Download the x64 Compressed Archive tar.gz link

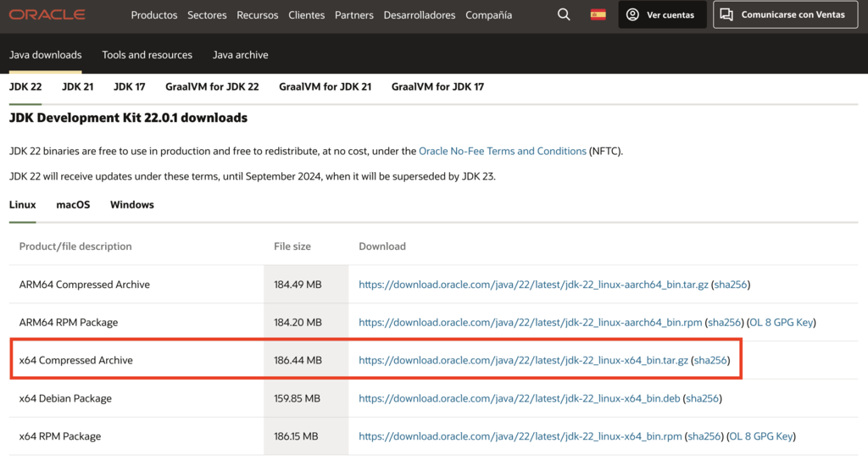pyautogui.click(x=523, y=360)
